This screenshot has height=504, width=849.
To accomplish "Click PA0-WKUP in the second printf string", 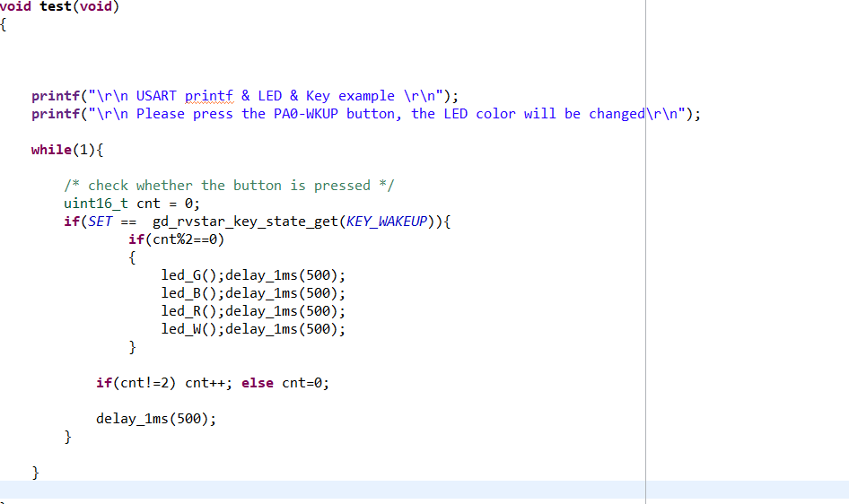I will tap(305, 114).
